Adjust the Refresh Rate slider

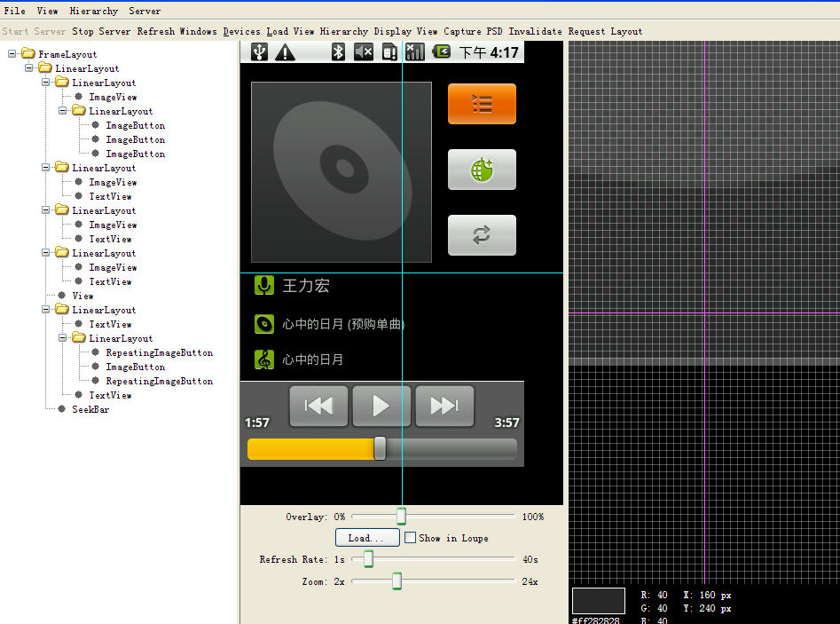[x=368, y=559]
